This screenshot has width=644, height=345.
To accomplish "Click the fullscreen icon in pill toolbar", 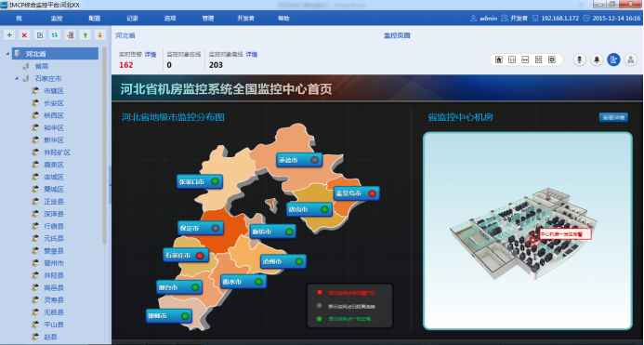I will (x=552, y=60).
